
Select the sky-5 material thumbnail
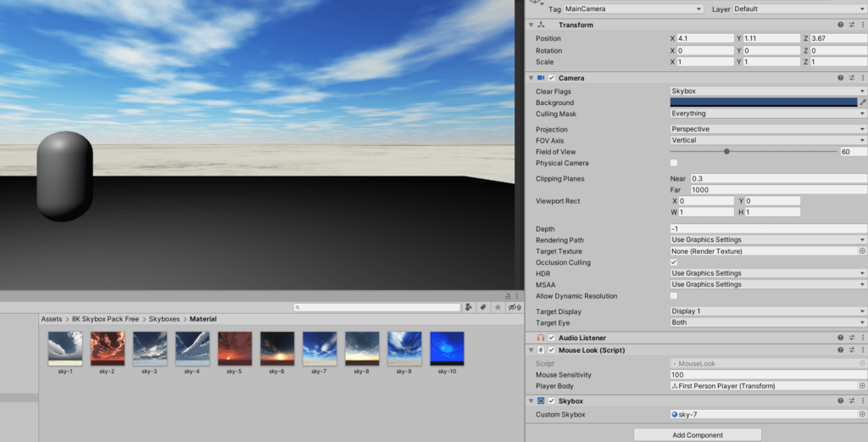coord(235,349)
